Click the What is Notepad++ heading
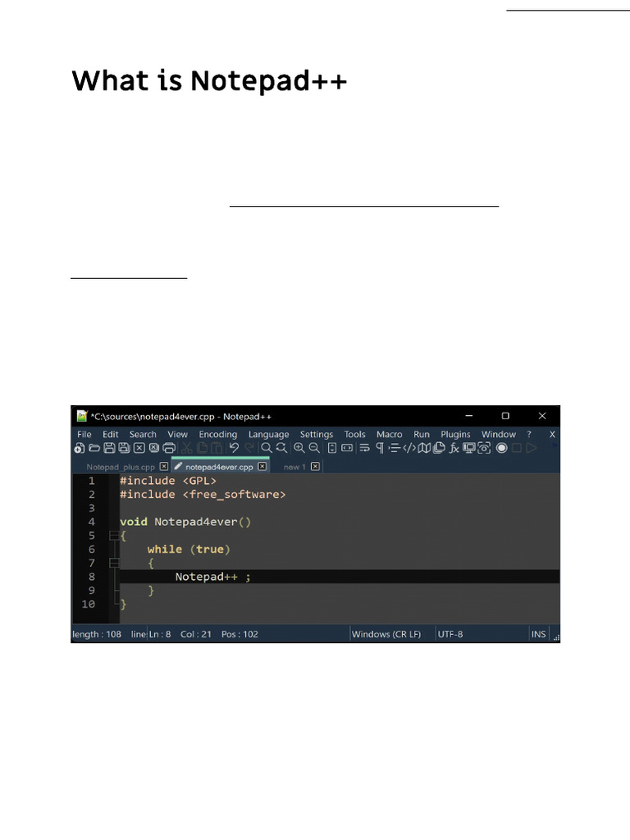Viewport: 630px width, 840px height. click(x=209, y=81)
